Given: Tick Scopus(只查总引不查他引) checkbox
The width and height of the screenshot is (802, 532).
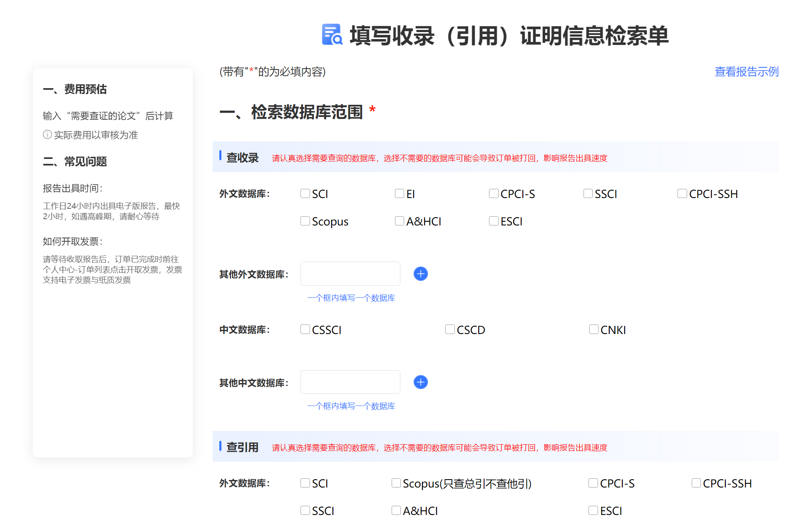Looking at the screenshot, I should [396, 483].
